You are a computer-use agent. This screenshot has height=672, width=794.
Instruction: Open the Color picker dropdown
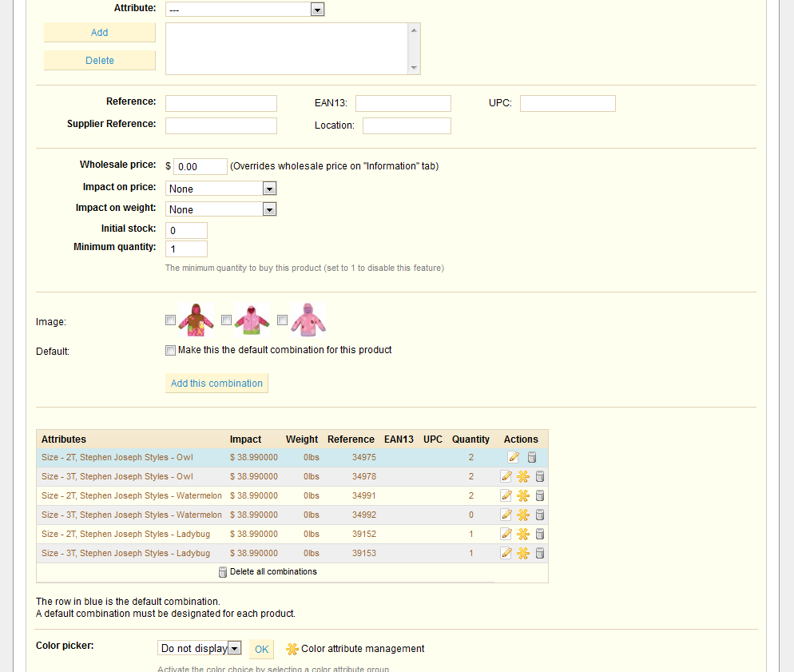(200, 648)
